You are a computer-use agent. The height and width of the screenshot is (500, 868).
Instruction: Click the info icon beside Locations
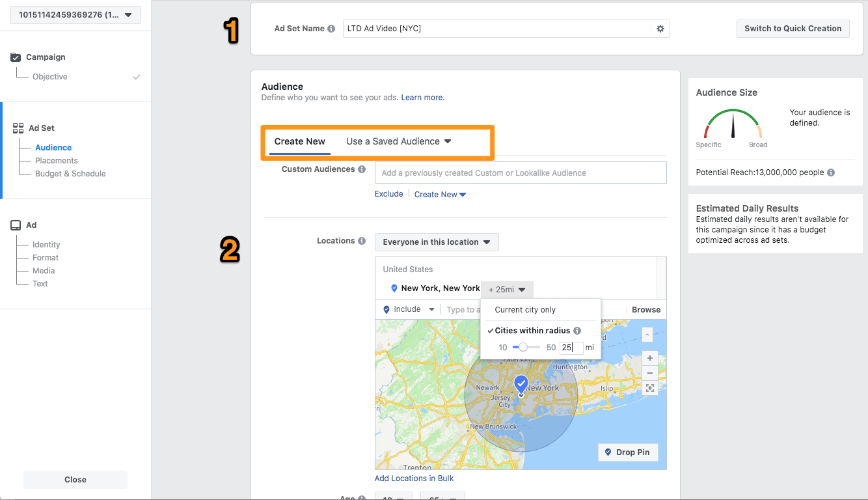[361, 241]
